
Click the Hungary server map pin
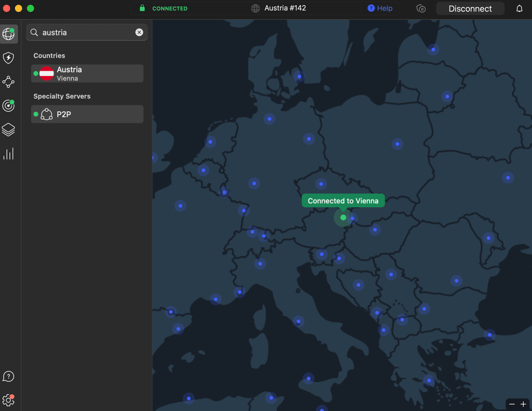[x=375, y=230]
